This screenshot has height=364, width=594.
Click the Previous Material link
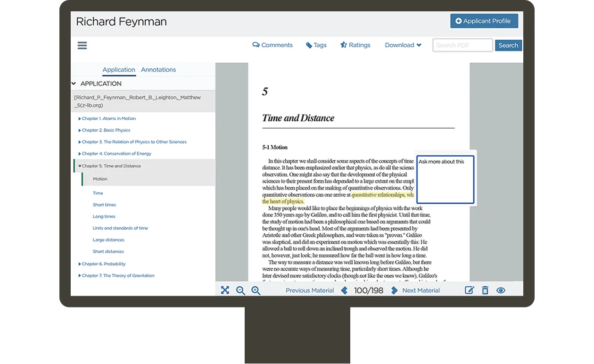[310, 290]
